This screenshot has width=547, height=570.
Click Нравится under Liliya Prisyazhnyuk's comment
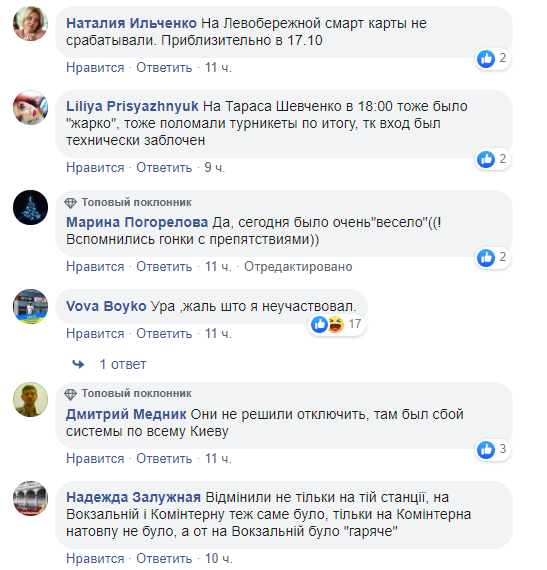point(95,168)
